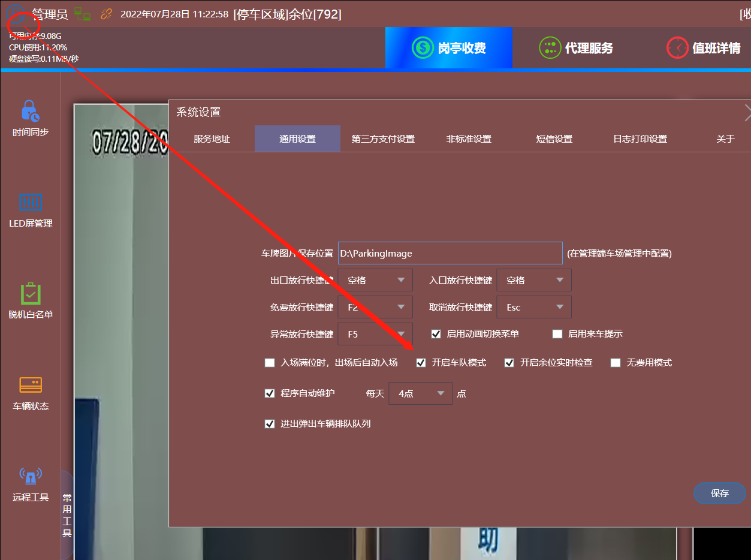Image resolution: width=751 pixels, height=560 pixels.
Task: Open the 第三方支付设置 tab
Action: click(383, 139)
